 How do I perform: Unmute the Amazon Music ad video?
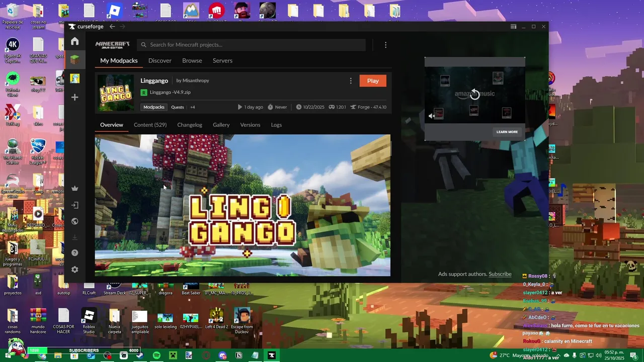(x=432, y=116)
